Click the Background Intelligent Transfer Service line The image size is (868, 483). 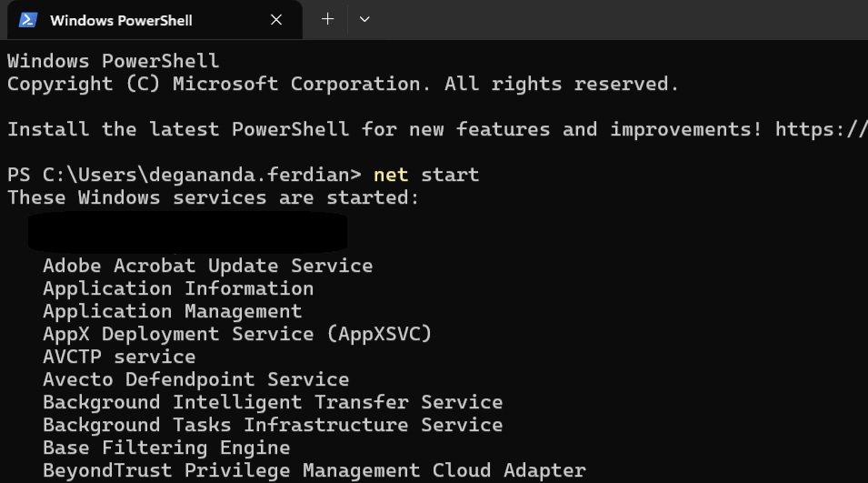tap(273, 403)
